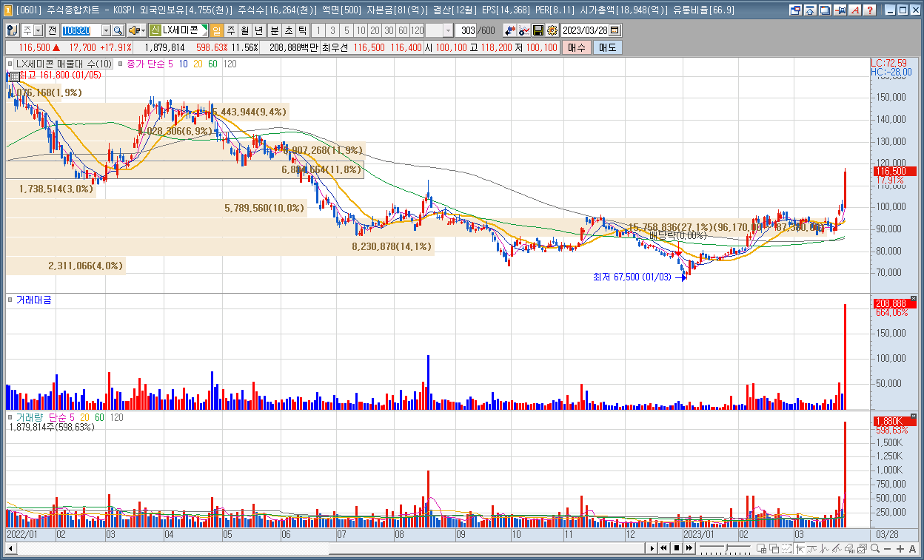Screen dimensions: 924x560
Task: Click the horizontal scrollbar left arrow
Action: coord(10,548)
